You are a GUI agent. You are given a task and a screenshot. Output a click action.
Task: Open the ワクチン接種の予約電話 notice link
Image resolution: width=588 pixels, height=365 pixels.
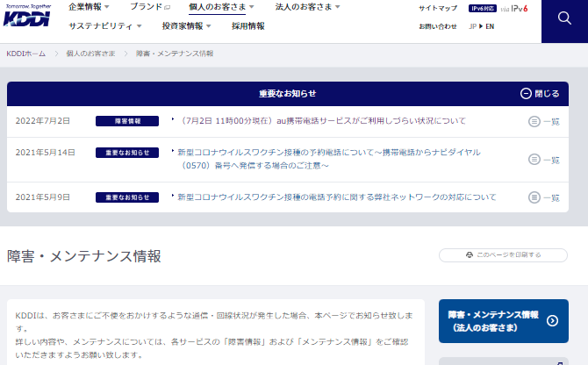tap(329, 159)
